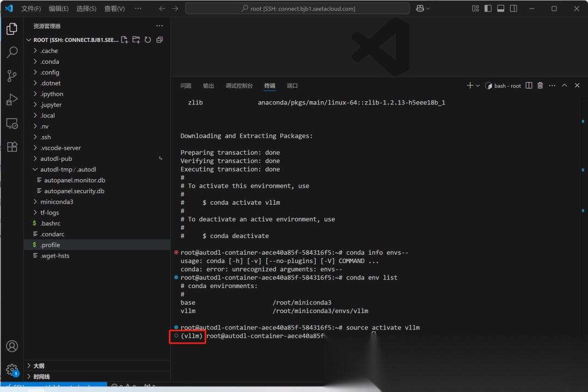
Task: Expand the .conda folder
Action: click(x=97, y=62)
